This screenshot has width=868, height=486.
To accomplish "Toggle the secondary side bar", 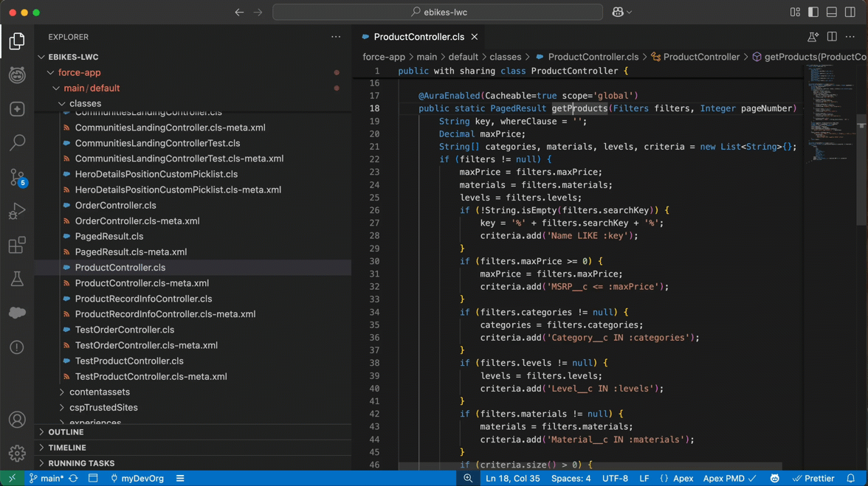I will pyautogui.click(x=850, y=12).
